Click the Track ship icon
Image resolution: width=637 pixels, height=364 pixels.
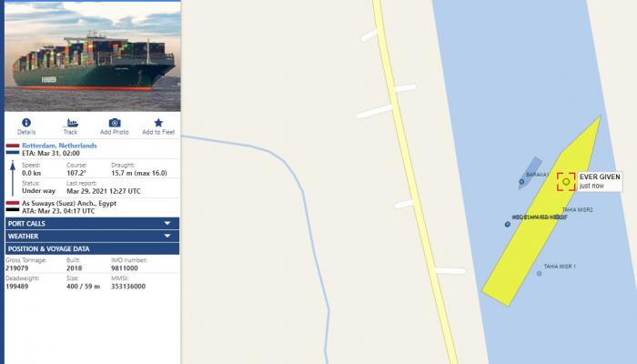coord(70,123)
